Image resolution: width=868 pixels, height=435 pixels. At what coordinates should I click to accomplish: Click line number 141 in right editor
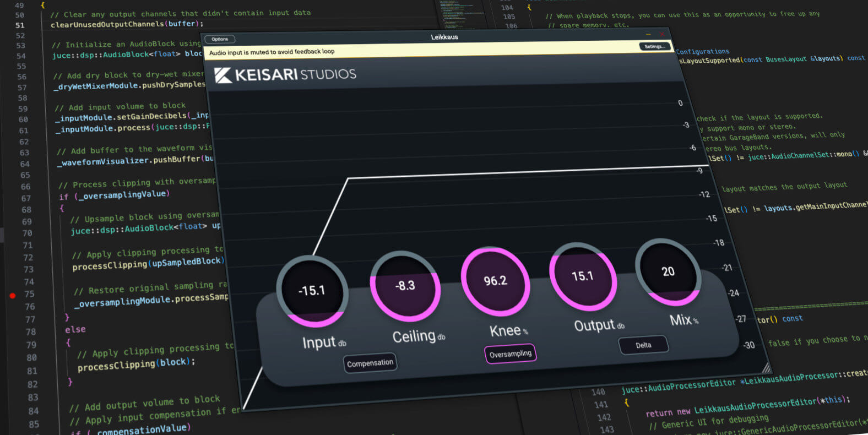coord(601,405)
